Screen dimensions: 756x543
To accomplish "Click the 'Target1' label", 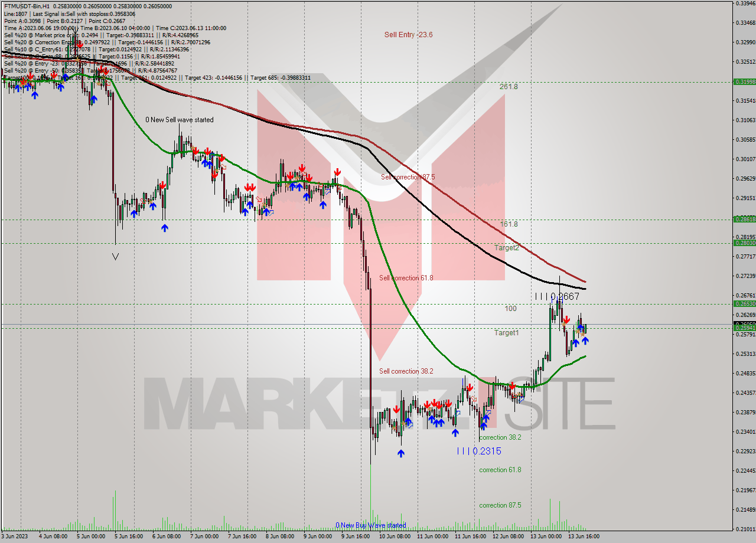I will click(507, 333).
